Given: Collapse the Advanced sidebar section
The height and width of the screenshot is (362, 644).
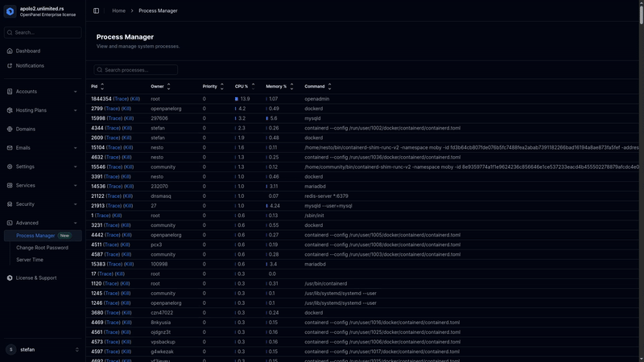Looking at the screenshot, I should [x=76, y=223].
